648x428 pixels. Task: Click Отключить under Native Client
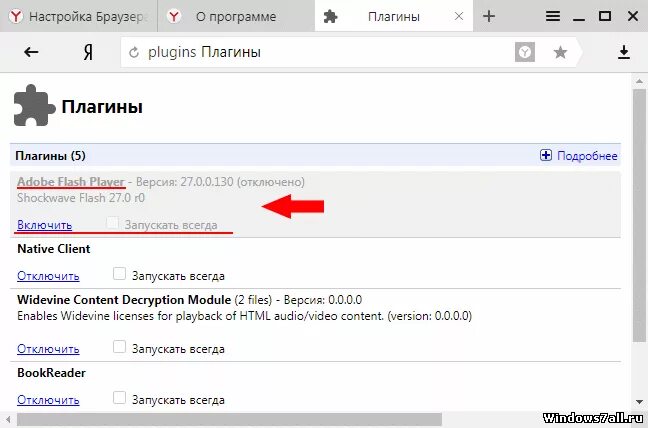48,276
